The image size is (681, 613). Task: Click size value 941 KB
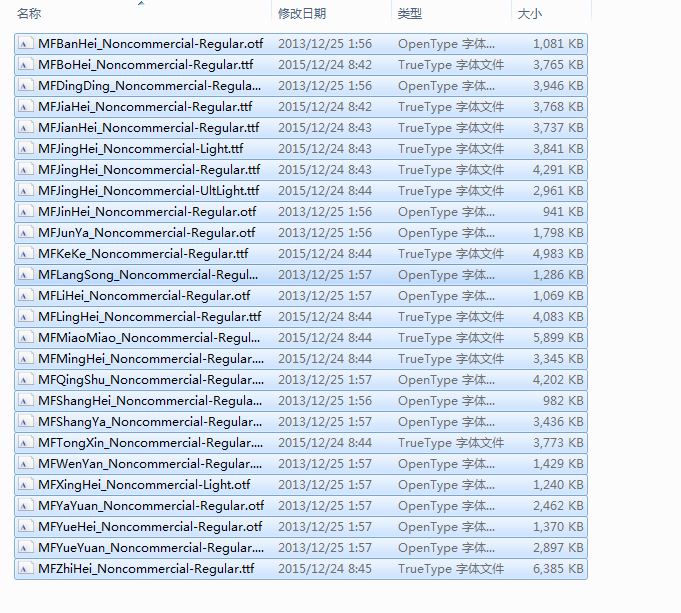coord(563,212)
